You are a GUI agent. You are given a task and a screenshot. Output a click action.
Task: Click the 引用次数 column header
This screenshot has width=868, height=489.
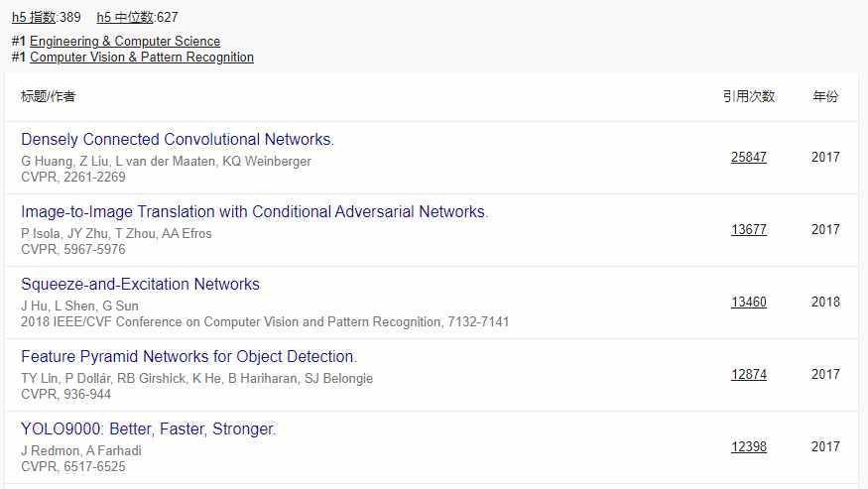(x=748, y=96)
